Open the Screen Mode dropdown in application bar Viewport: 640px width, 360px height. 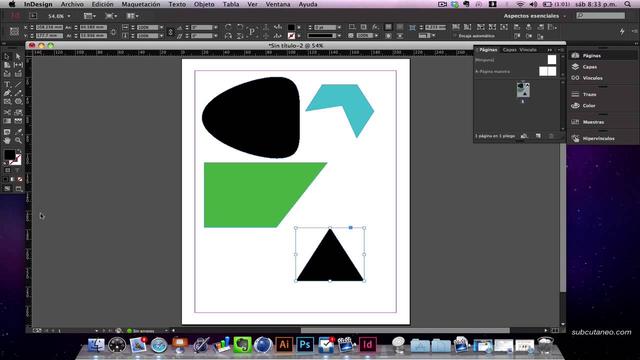(x=111, y=16)
